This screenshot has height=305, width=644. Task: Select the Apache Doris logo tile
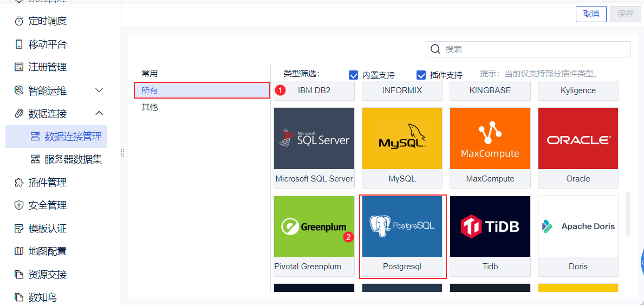coord(578,226)
